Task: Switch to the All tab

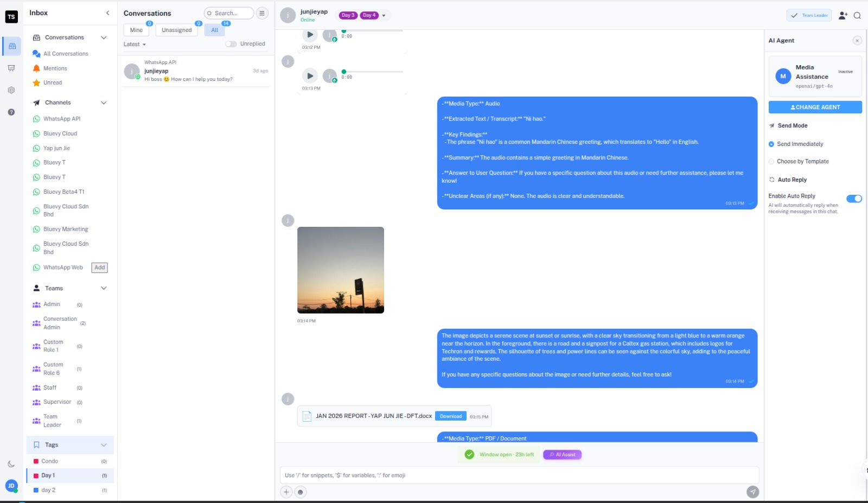Action: coord(215,30)
